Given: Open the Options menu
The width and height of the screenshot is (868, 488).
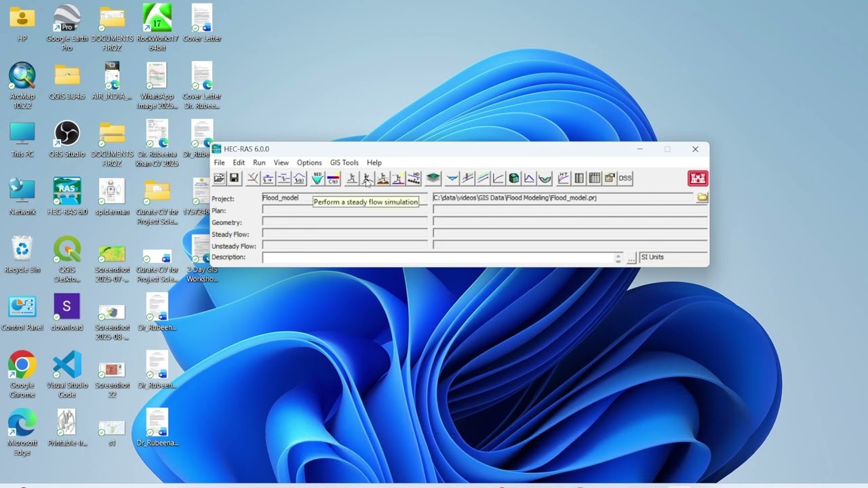Looking at the screenshot, I should (309, 163).
